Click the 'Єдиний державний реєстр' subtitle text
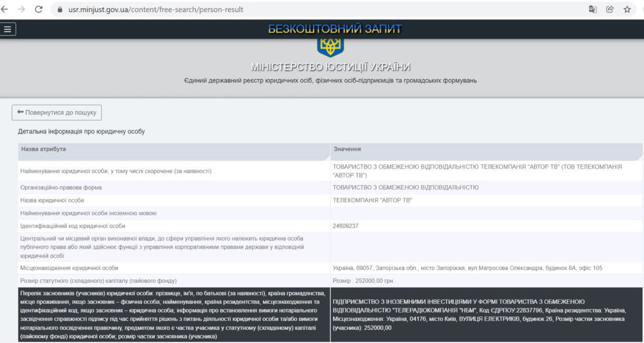Viewport: 644px width, 343px height. point(330,81)
